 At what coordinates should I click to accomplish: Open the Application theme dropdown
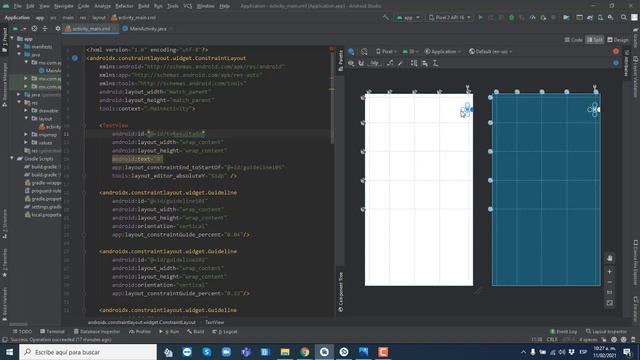442,51
